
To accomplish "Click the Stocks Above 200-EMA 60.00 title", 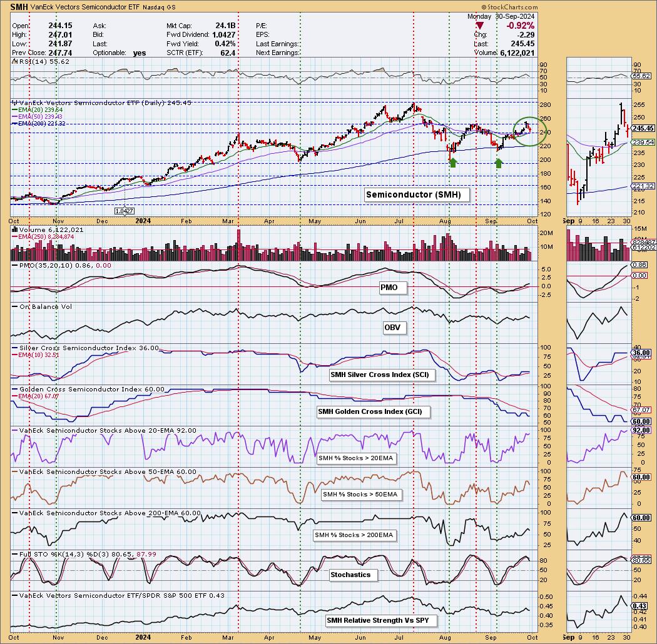I will point(106,513).
